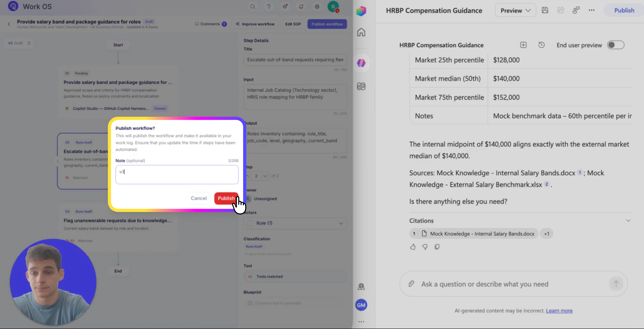
Task: Click the Improve workflow button
Action: pyautogui.click(x=255, y=24)
